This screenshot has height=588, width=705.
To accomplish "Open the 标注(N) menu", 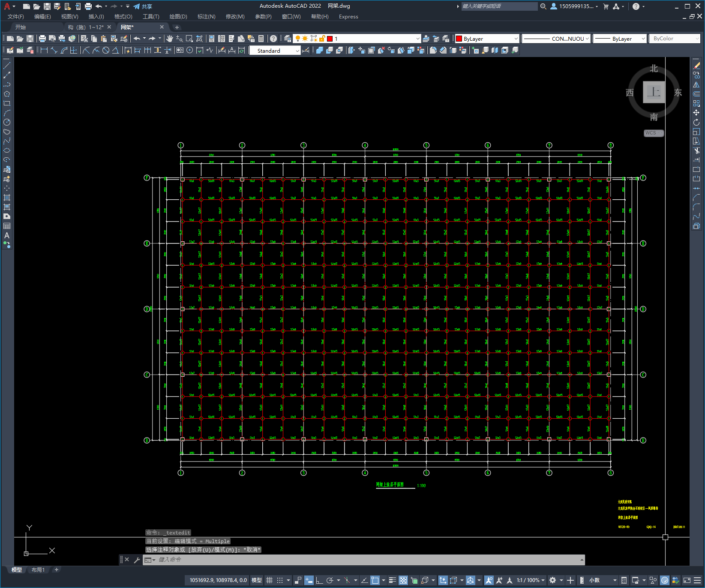I will (x=206, y=17).
